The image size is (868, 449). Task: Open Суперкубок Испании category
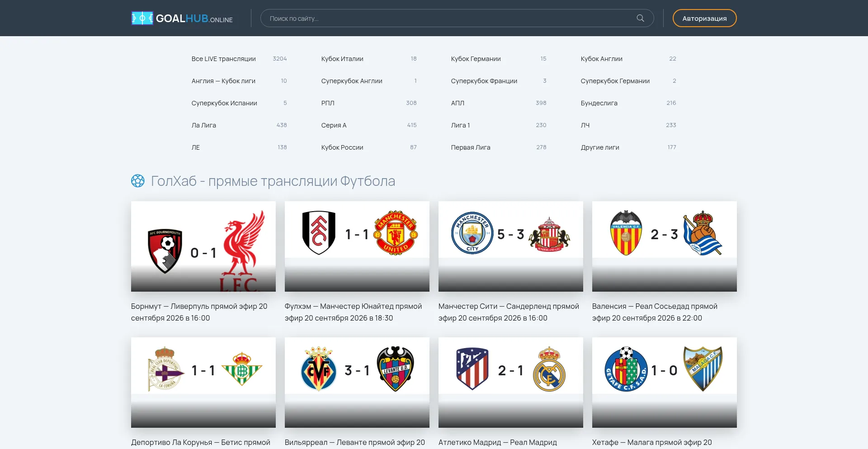tap(224, 103)
